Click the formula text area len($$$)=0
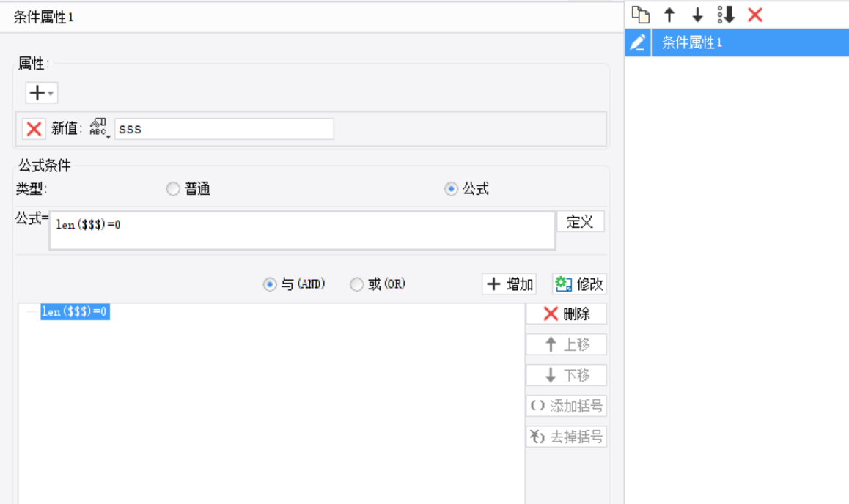The width and height of the screenshot is (849, 504). pos(302,231)
